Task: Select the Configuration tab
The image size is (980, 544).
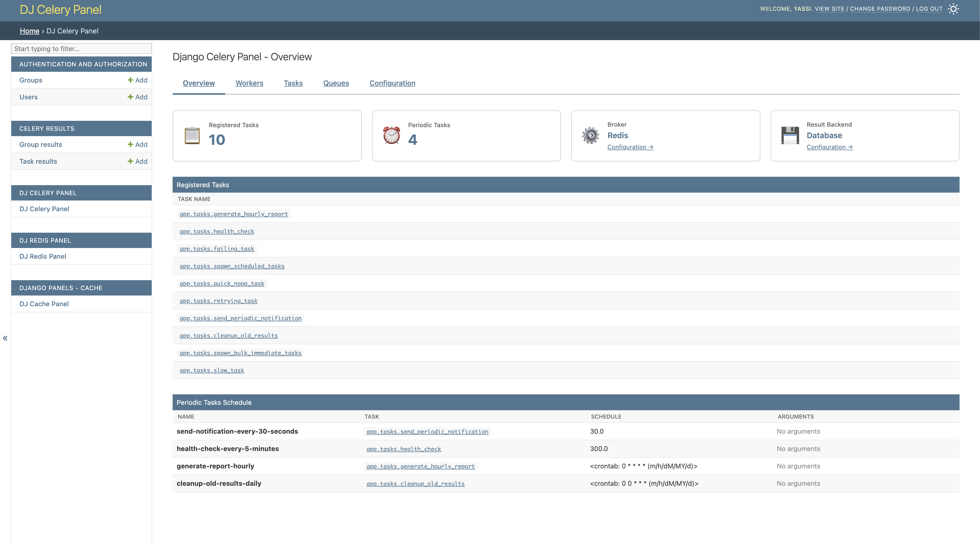Action: (392, 83)
